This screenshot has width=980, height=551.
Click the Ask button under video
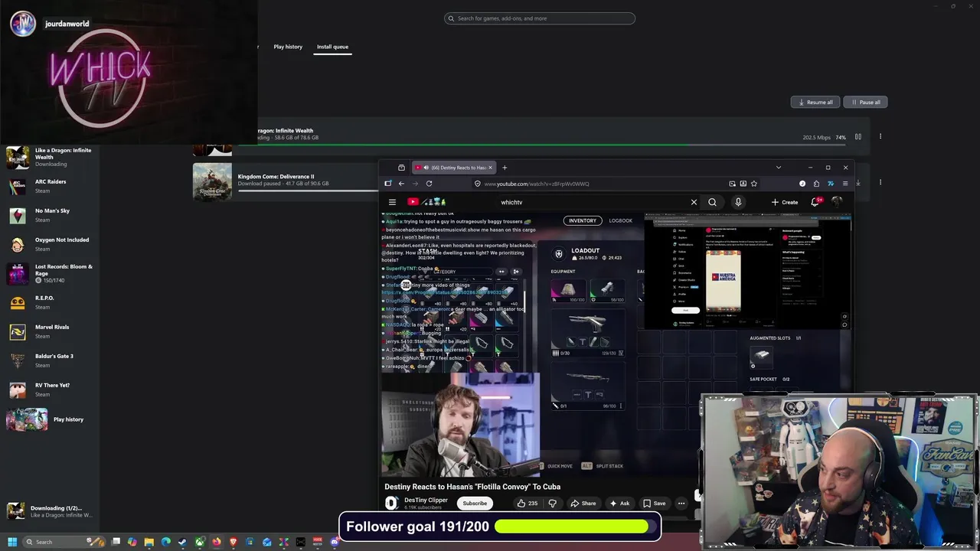619,503
